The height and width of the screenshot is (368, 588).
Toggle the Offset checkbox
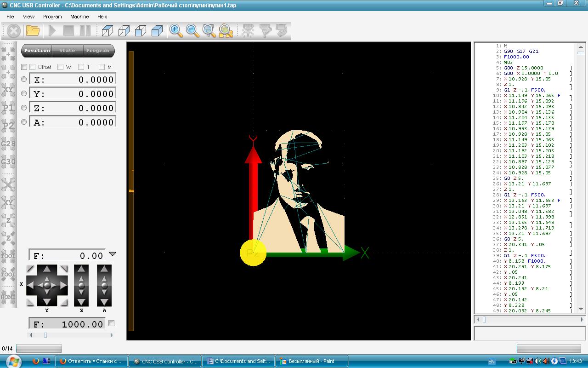tap(32, 67)
